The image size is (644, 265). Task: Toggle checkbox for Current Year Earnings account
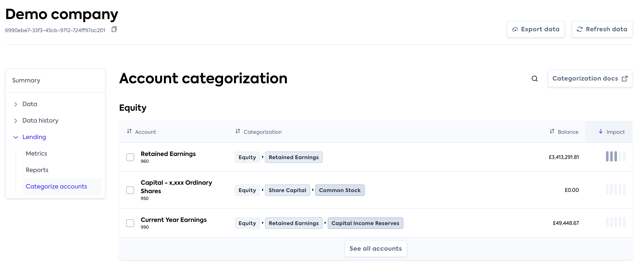pyautogui.click(x=130, y=223)
